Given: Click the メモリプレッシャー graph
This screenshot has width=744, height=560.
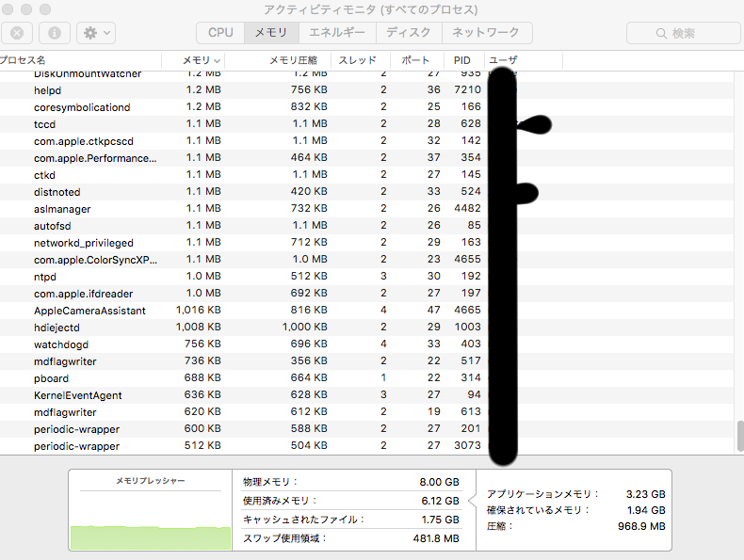Looking at the screenshot, I should (151, 520).
